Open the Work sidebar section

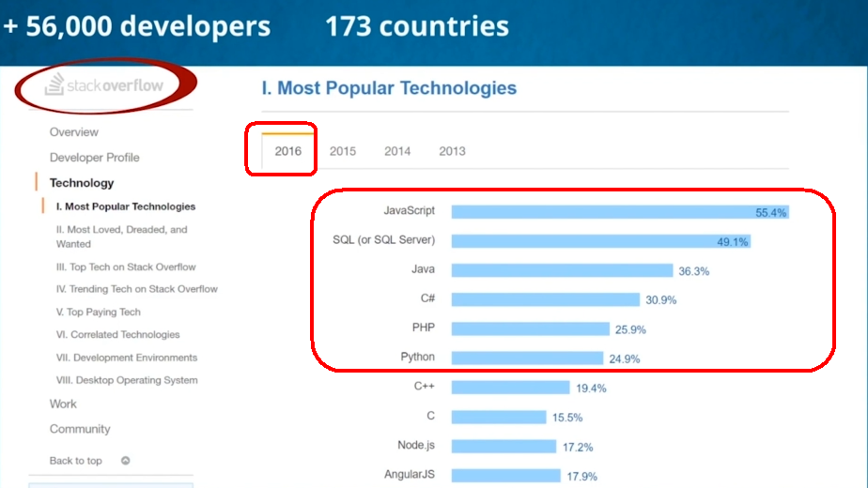(63, 404)
